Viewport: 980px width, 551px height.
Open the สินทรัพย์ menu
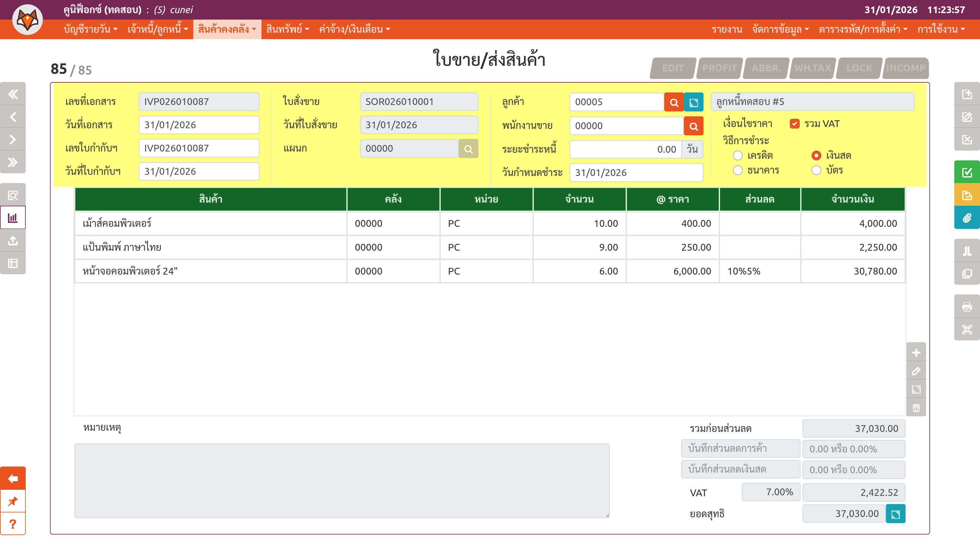pyautogui.click(x=287, y=29)
